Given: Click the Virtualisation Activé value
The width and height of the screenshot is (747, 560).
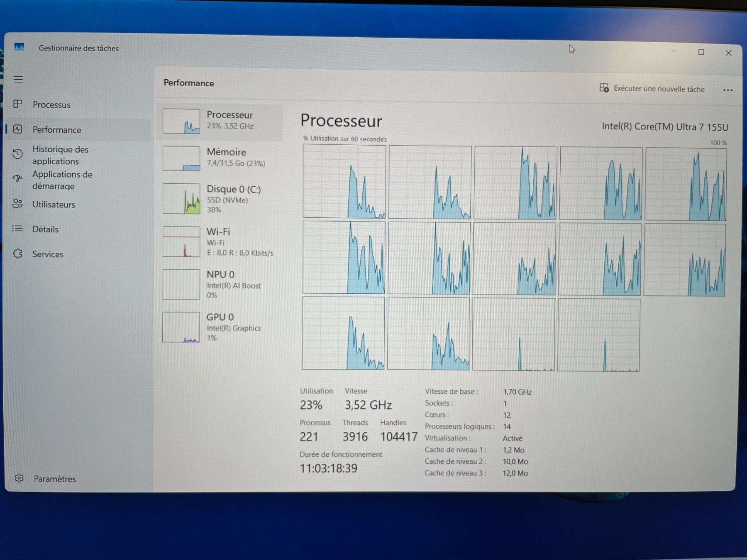Looking at the screenshot, I should [x=513, y=438].
